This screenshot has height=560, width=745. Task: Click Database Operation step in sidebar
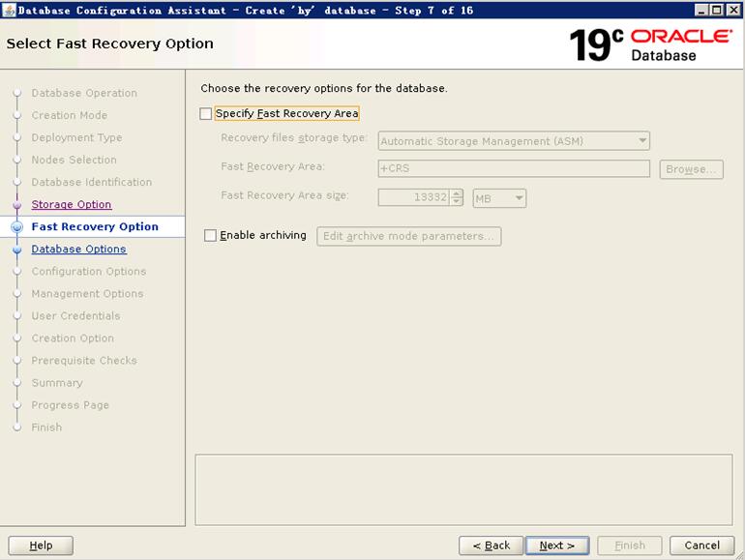[x=84, y=93]
